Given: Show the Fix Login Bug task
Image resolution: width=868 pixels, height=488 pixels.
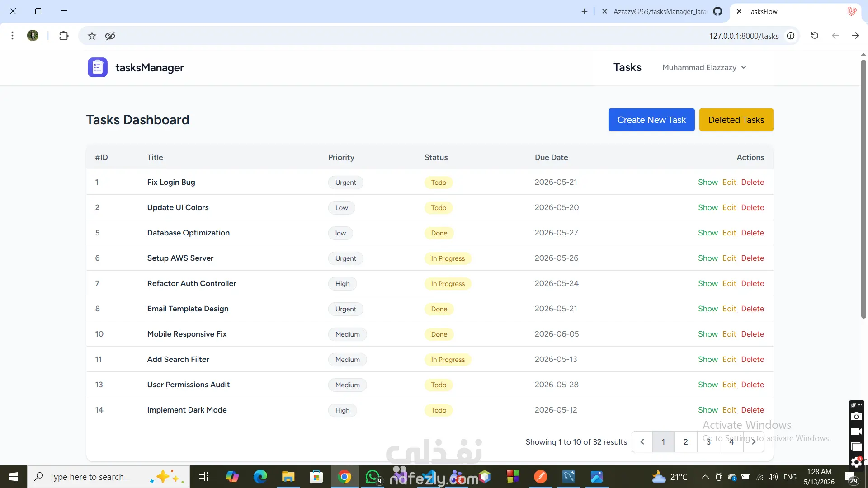Looking at the screenshot, I should 708,182.
